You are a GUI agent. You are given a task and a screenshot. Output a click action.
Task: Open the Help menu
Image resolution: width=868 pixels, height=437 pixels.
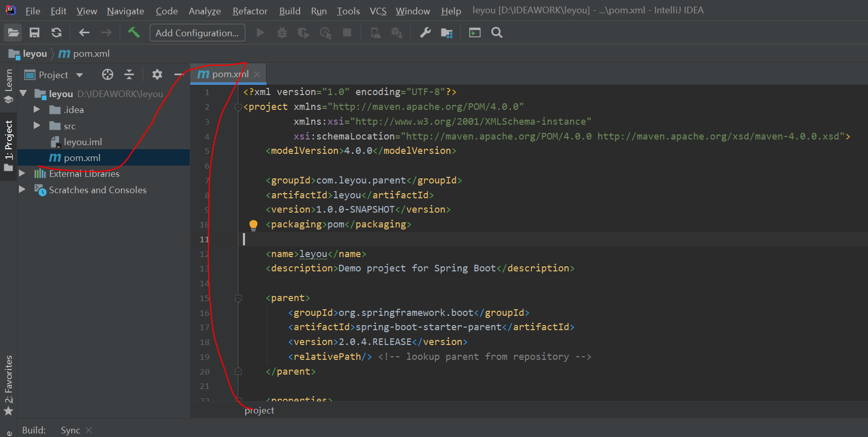451,11
